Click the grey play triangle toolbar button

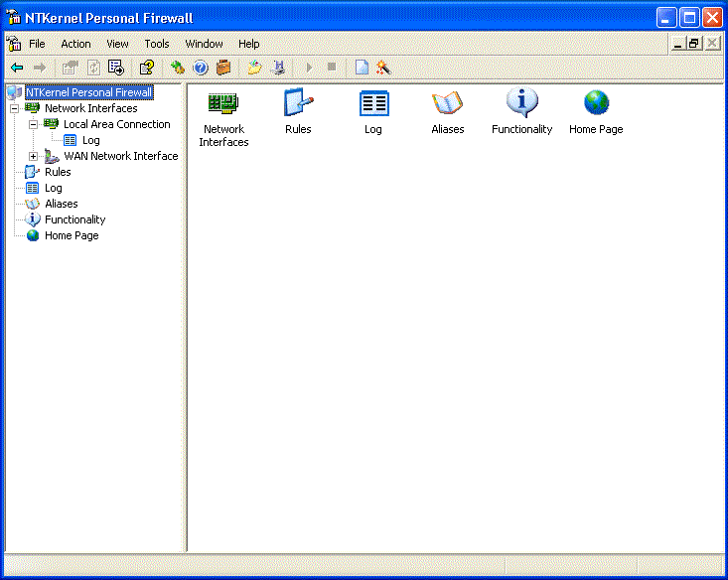(x=309, y=68)
